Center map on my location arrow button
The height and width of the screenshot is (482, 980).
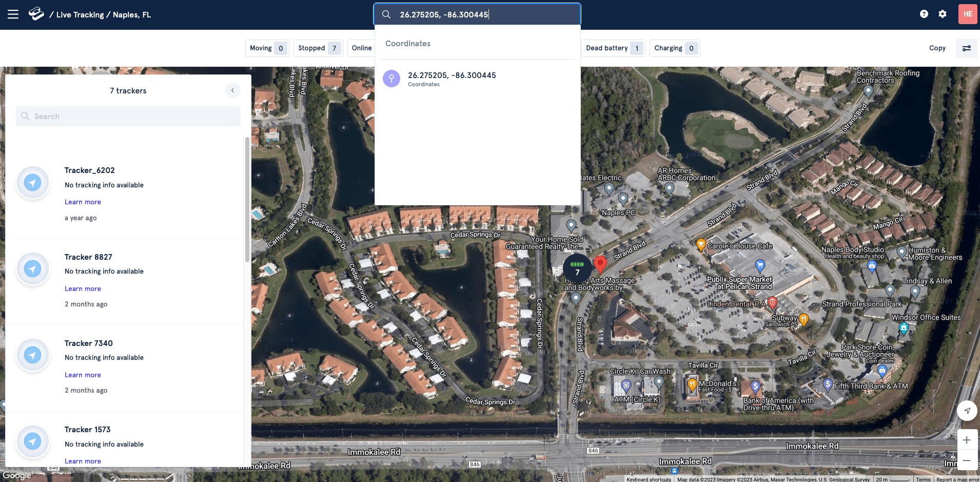click(x=967, y=411)
